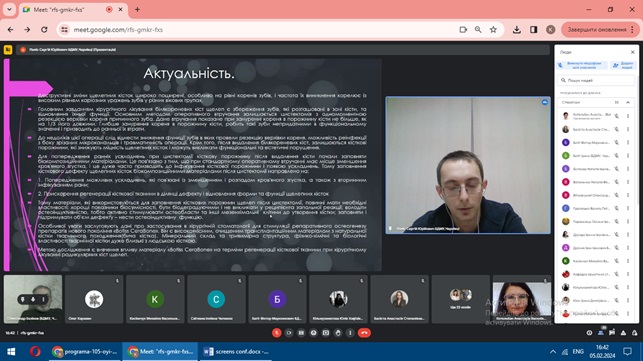Collapse the participants list with the chevron
The width and height of the screenshot is (643, 361).
pyautogui.click(x=628, y=102)
